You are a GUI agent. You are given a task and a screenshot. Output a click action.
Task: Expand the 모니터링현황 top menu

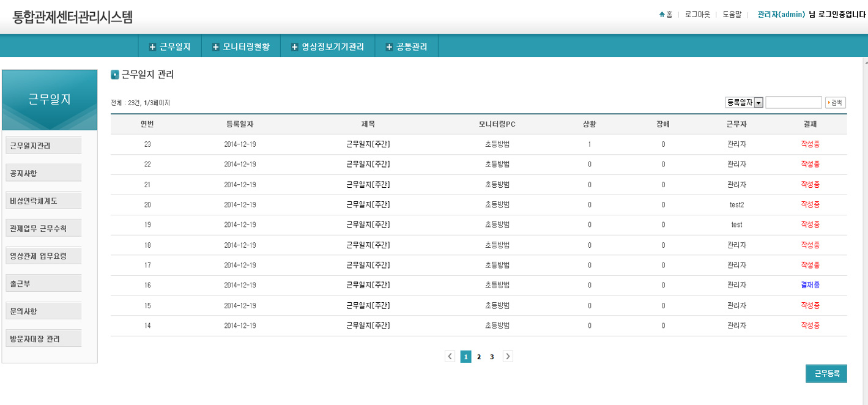coord(240,46)
